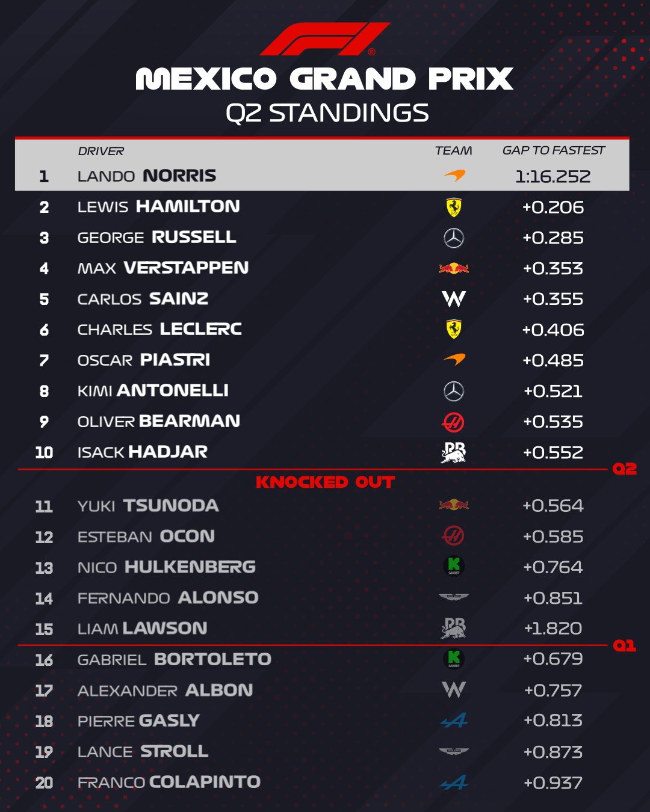
Task: Click the TEAM column header
Action: pos(454,150)
